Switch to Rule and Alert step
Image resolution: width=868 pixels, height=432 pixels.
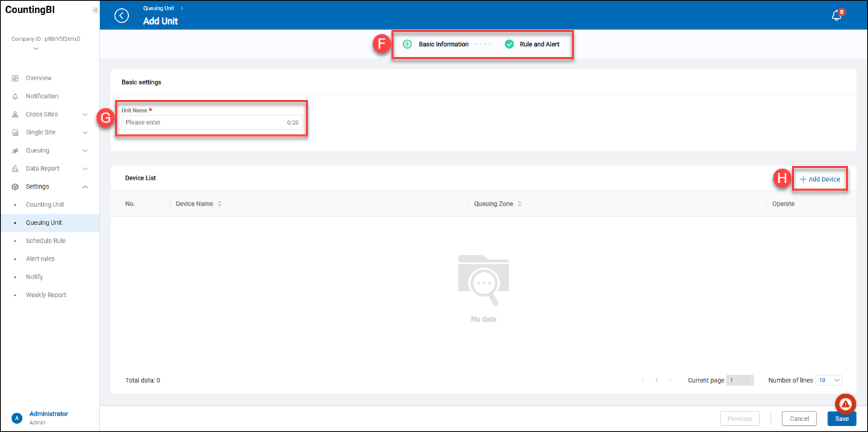pyautogui.click(x=539, y=44)
